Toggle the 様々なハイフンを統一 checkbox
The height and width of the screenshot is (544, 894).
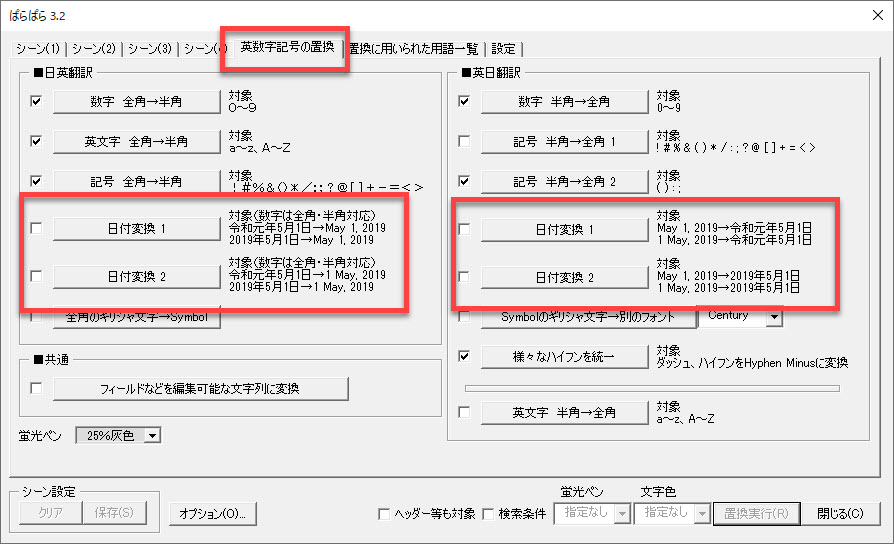click(x=464, y=355)
